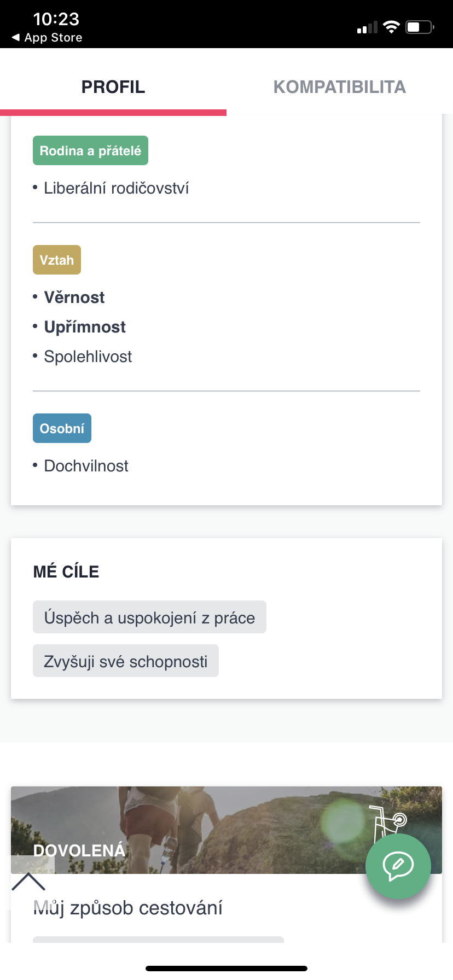This screenshot has height=980, width=453.
Task: Tap the Wi-Fi status icon
Action: click(391, 27)
